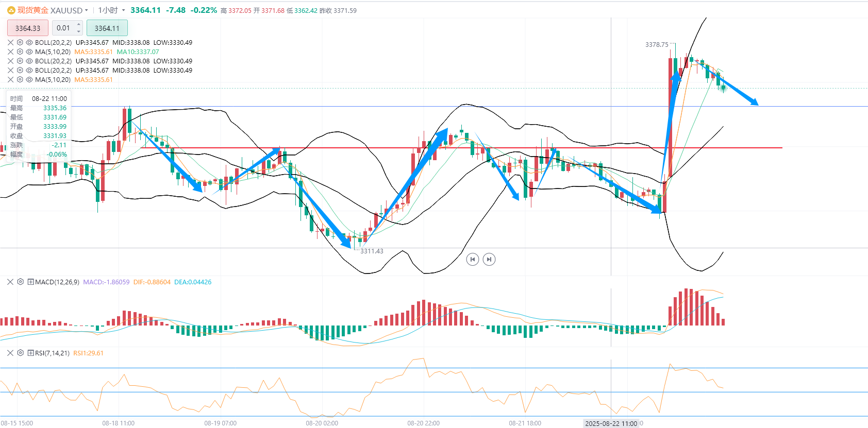Open settings for the topmost BOLL(20,2,2) indicator
The width and height of the screenshot is (868, 428).
coord(20,42)
